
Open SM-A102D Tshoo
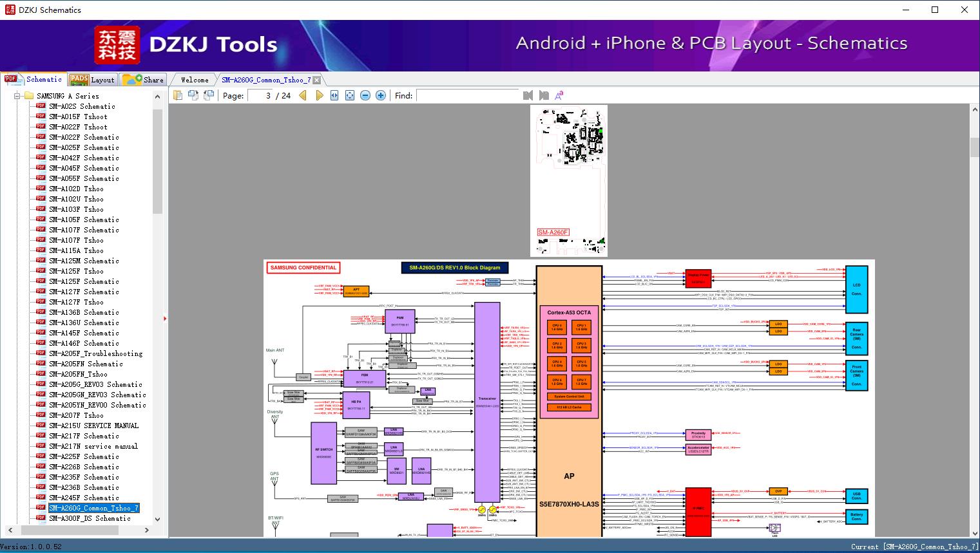point(76,189)
